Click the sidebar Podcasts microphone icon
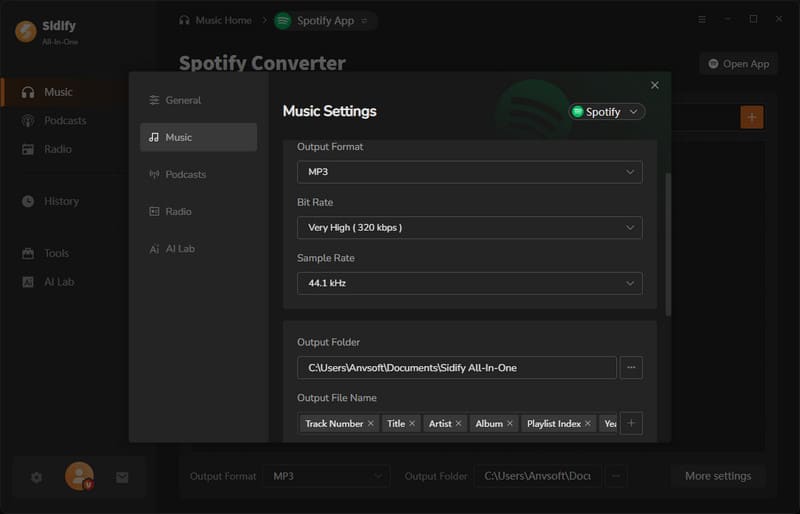 pyautogui.click(x=28, y=121)
